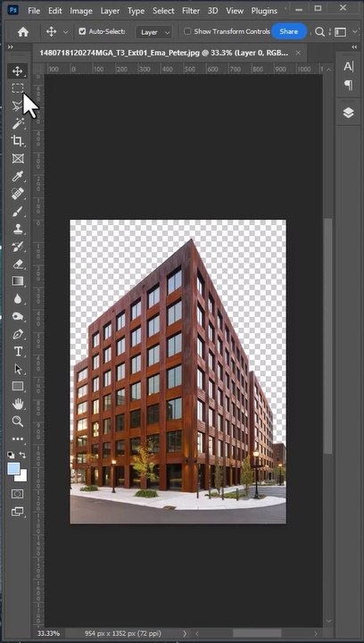The image size is (364, 643).
Task: Click the vertical canvas scrollbar
Action: pyautogui.click(x=328, y=337)
